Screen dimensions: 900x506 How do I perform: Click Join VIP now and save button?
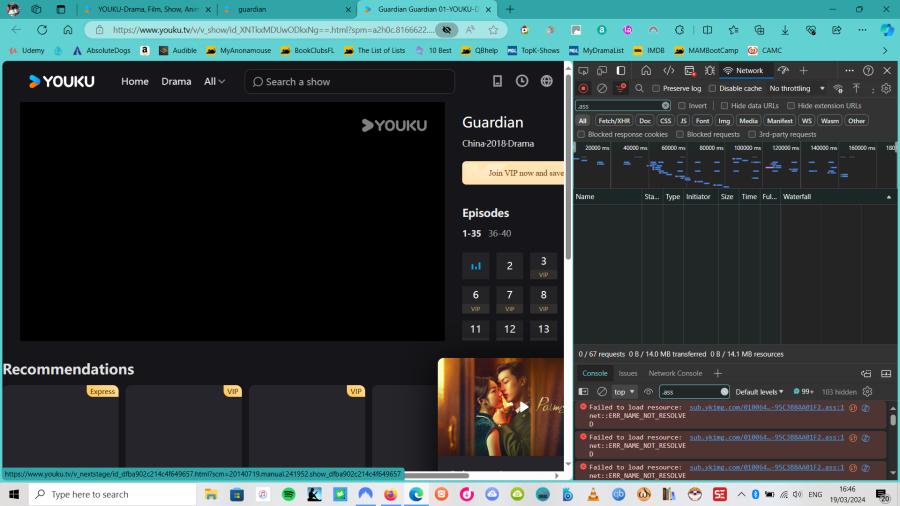pyautogui.click(x=513, y=173)
